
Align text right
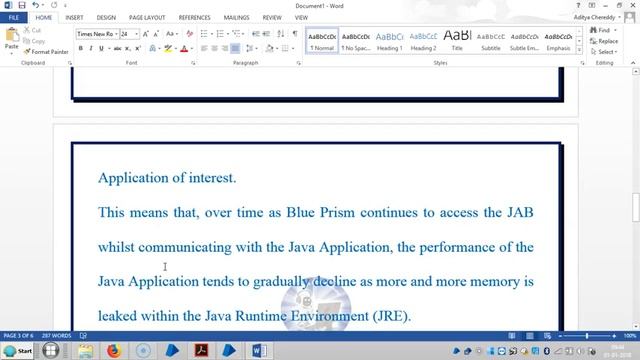tap(224, 49)
